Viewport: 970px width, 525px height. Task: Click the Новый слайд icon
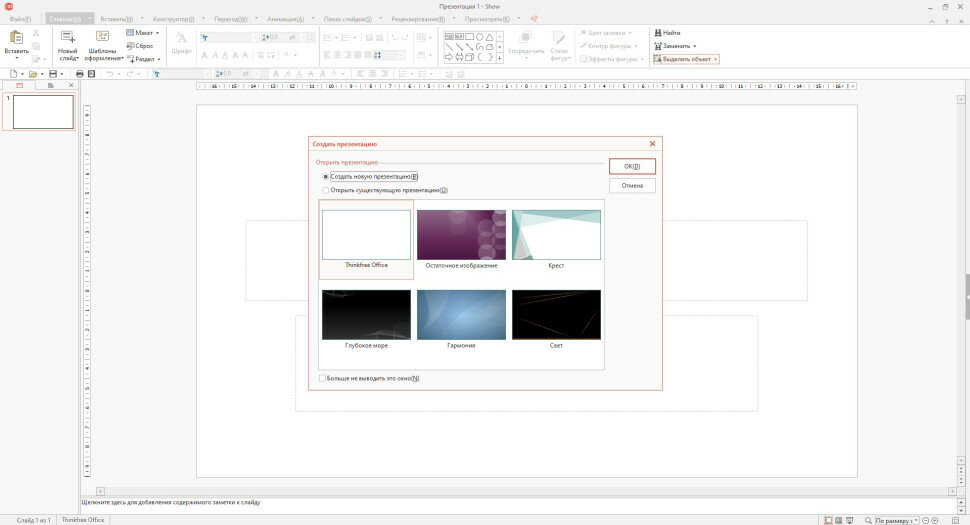67,38
